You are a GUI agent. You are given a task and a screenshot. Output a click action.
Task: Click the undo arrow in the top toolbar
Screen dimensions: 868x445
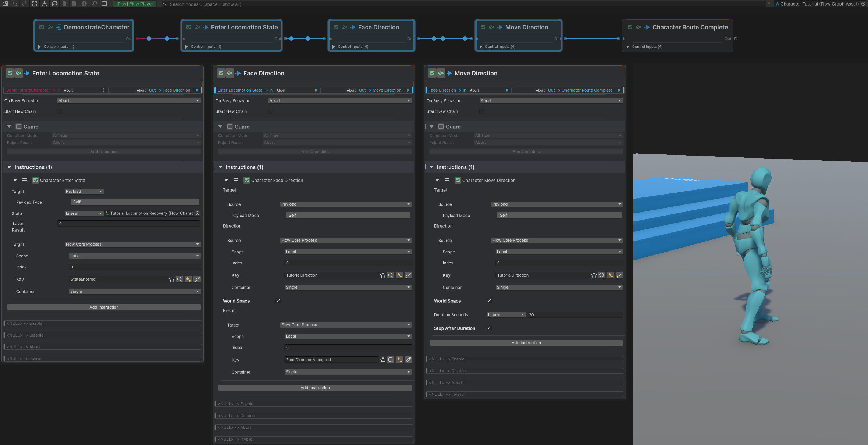tap(15, 4)
